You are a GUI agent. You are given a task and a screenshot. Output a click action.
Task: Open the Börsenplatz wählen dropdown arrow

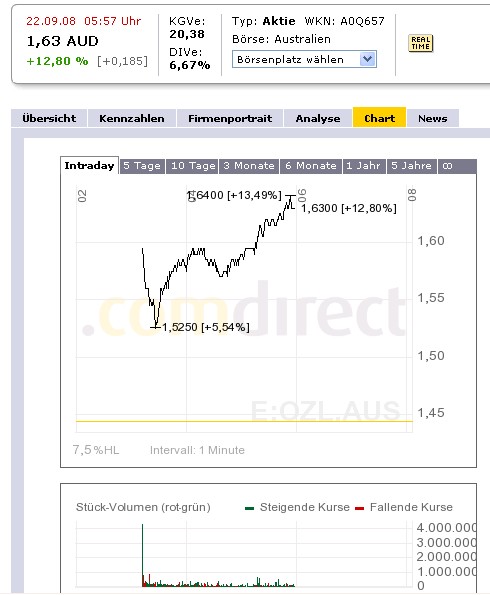[x=367, y=59]
